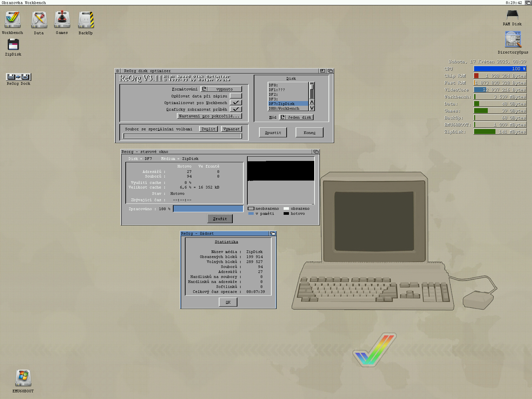Click the special options file path field
532x399 pixels.
pos(182,136)
